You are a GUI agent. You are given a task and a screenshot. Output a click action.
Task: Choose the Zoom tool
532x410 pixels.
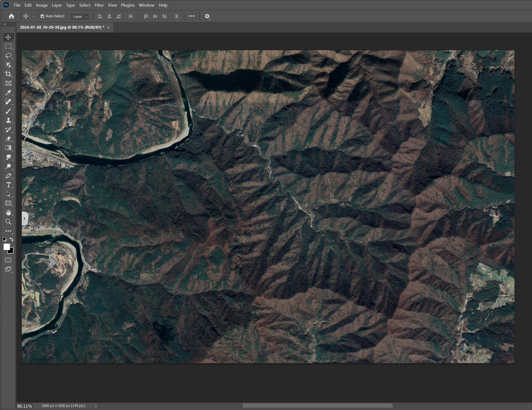[x=8, y=222]
